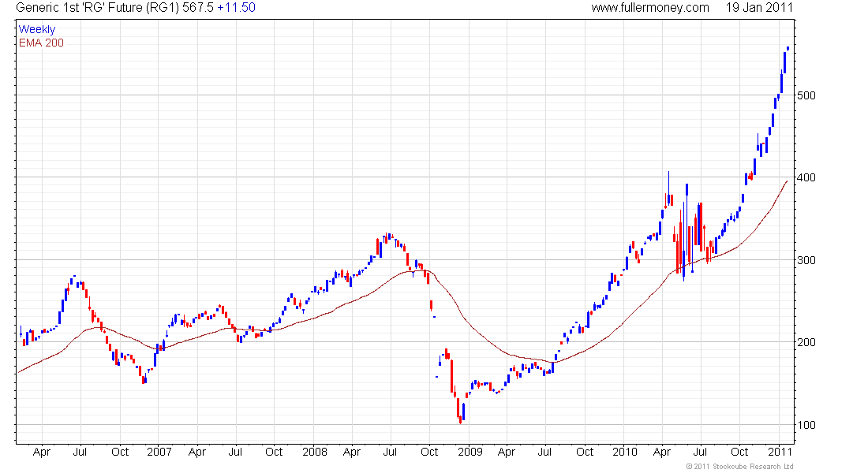Click the 100 price axis label

coord(806,425)
